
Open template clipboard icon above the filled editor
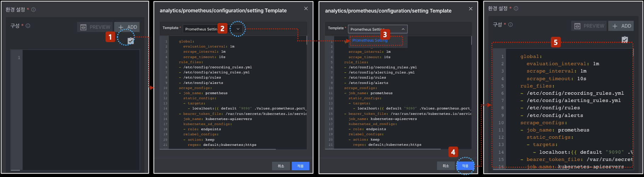(x=625, y=39)
